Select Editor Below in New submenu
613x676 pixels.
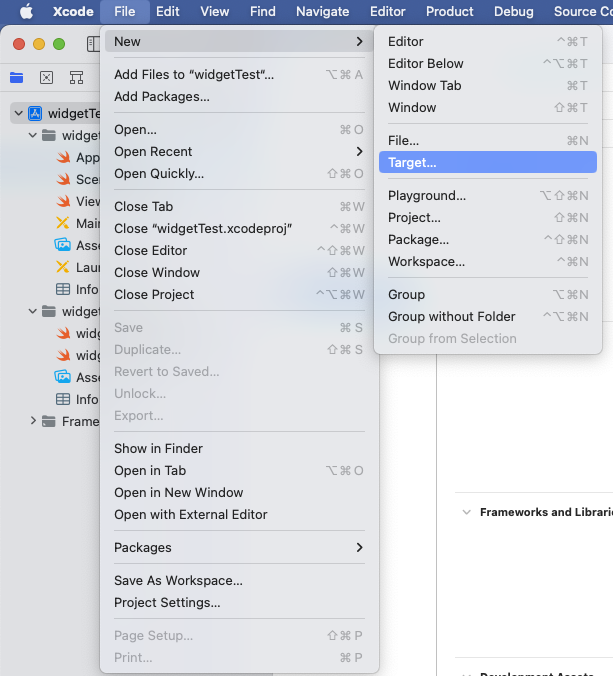point(488,63)
